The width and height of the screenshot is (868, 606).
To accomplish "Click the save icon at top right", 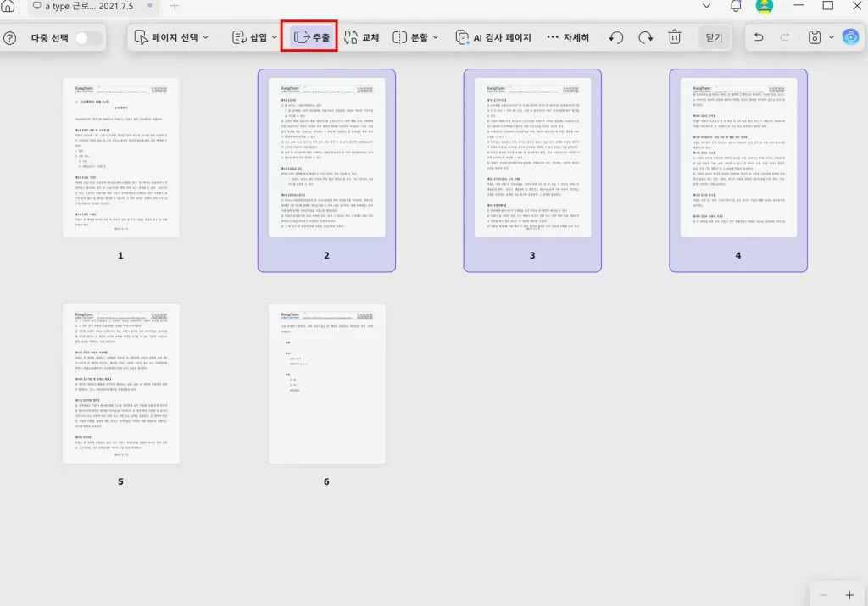I will [x=815, y=37].
